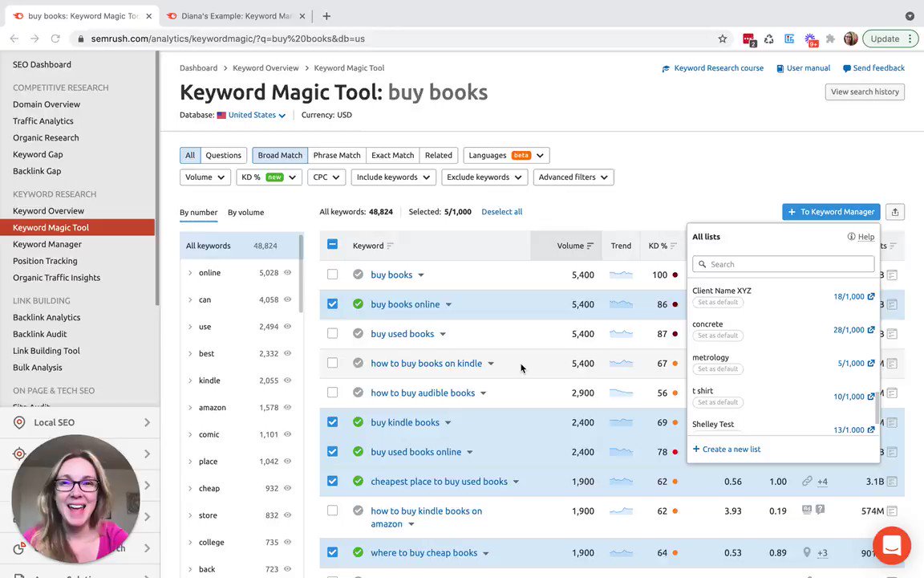Open a new browser tab
Screen dimensions: 924x578
pos(326,16)
